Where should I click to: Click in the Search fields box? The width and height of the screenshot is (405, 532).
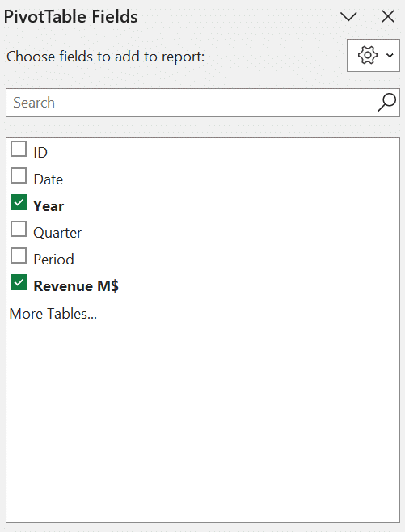pos(203,103)
